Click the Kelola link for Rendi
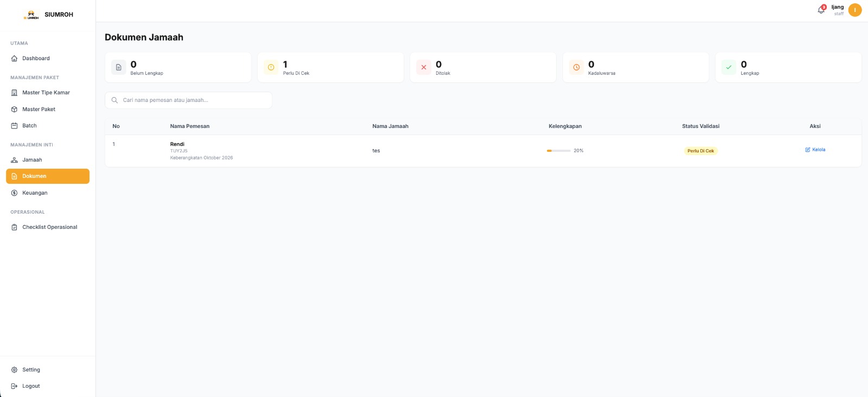Image resolution: width=868 pixels, height=397 pixels. coord(815,150)
